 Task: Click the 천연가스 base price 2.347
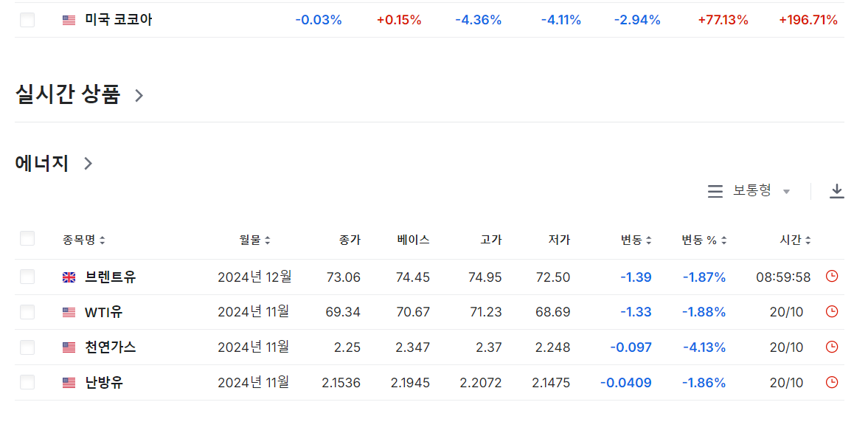[413, 347]
